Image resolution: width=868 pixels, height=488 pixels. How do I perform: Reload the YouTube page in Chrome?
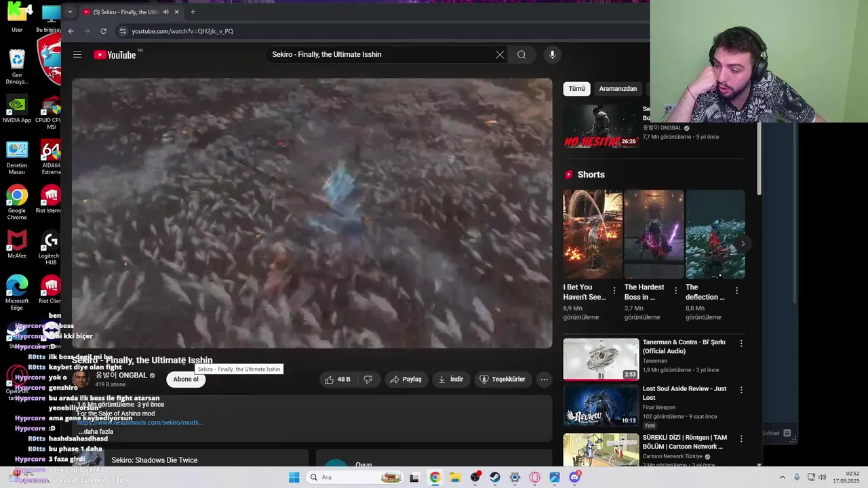pyautogui.click(x=103, y=31)
